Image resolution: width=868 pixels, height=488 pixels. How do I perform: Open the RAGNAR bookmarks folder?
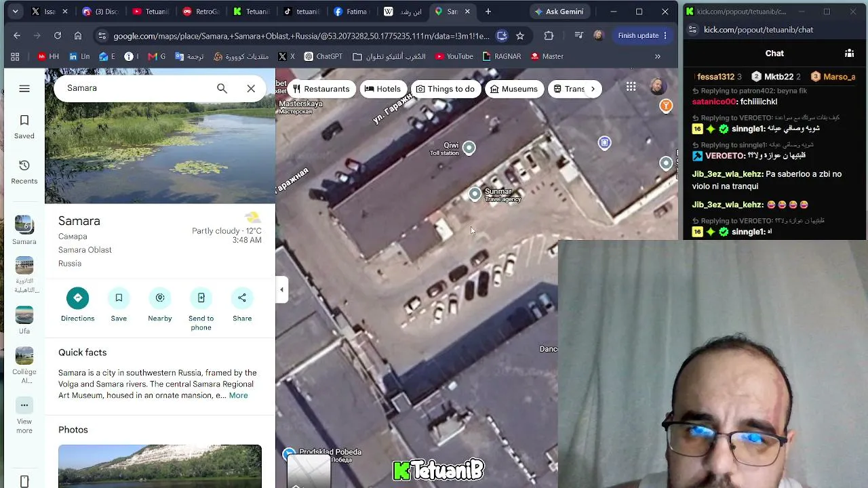coord(501,56)
